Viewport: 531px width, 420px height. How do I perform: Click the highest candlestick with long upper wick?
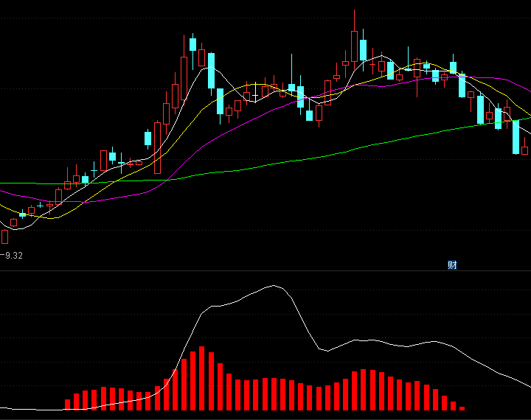tap(354, 41)
